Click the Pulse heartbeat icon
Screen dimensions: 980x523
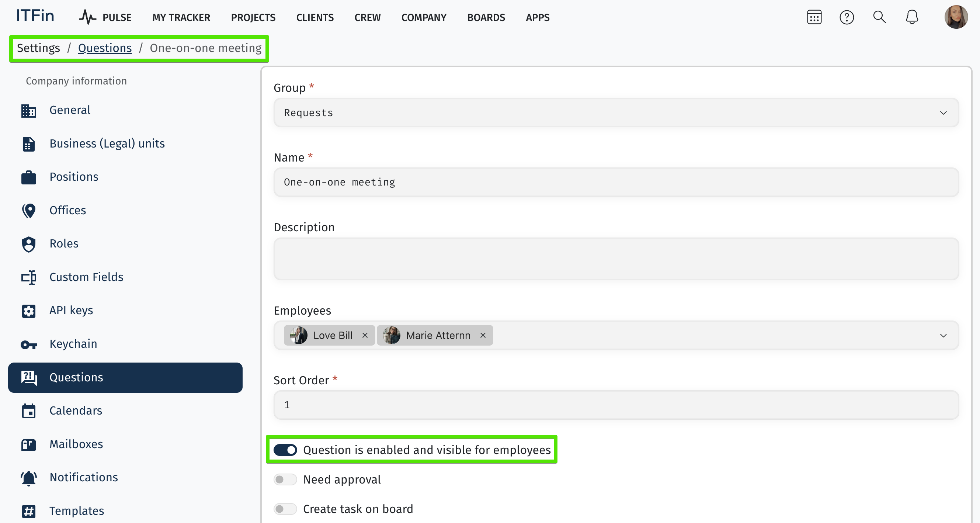[x=87, y=17]
